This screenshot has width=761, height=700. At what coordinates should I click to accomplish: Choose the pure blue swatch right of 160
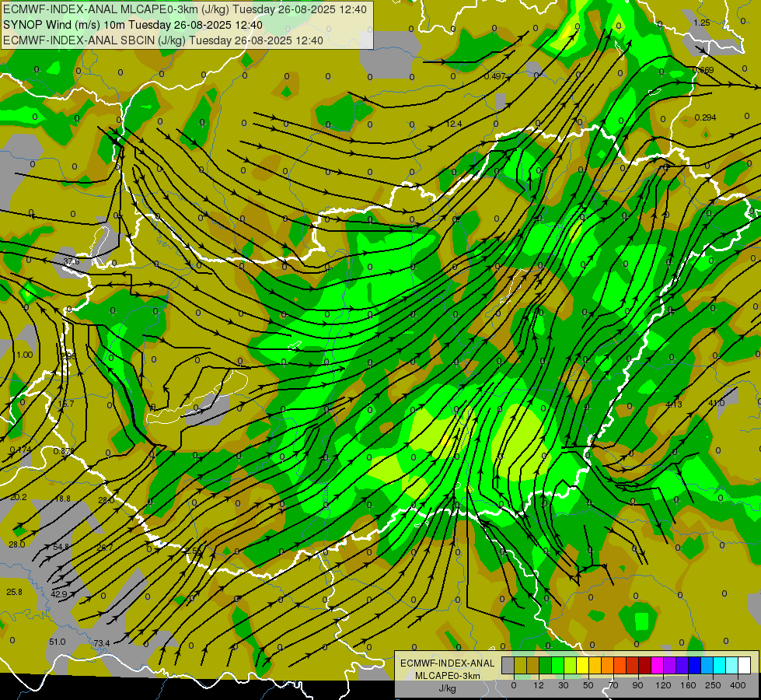[694, 665]
